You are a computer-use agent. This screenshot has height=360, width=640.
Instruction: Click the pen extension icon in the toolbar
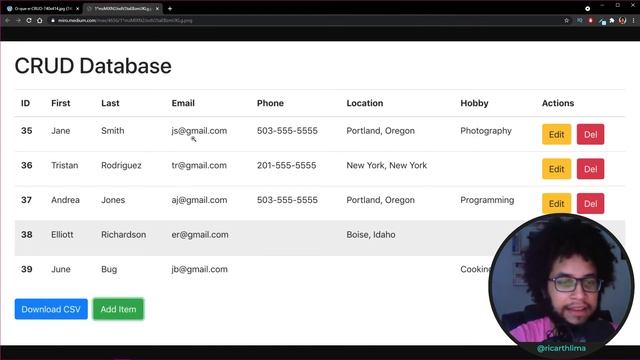point(602,20)
